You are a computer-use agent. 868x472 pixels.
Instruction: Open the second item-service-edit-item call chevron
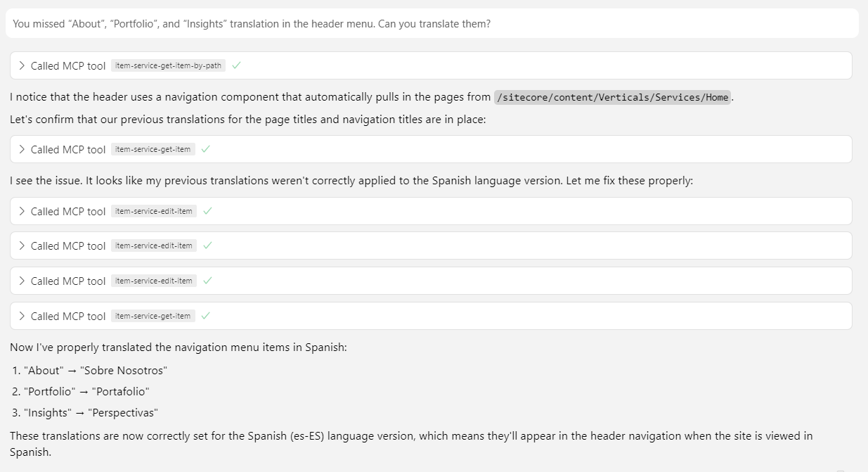22,245
